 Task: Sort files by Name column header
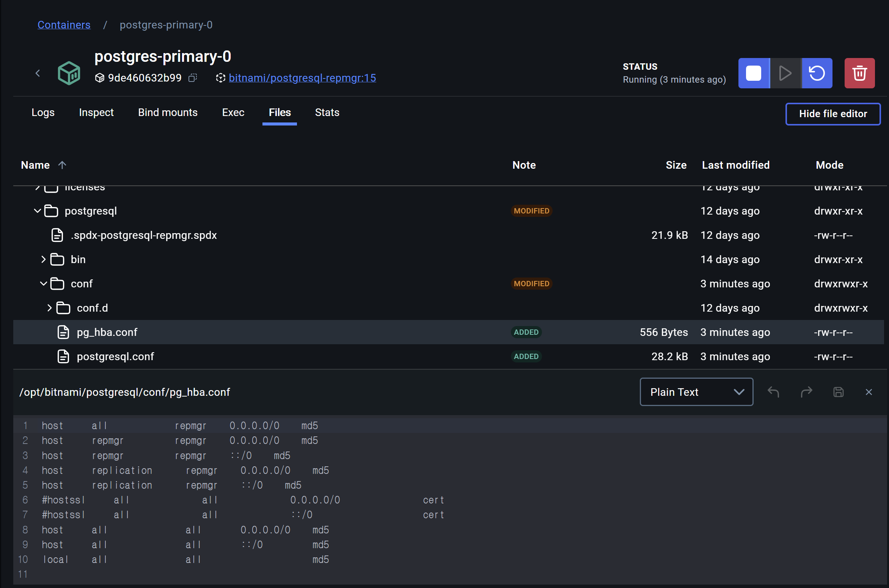coord(36,165)
